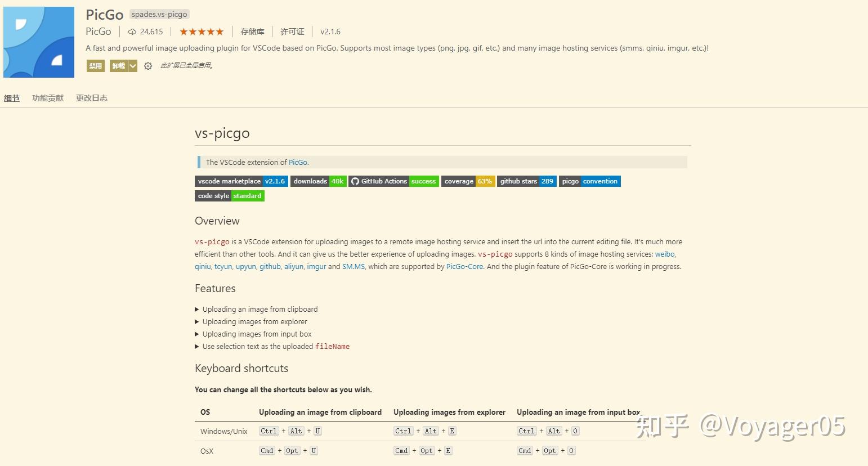This screenshot has width=868, height=466.
Task: Open the dropdown arrow beside 卸载
Action: click(133, 66)
